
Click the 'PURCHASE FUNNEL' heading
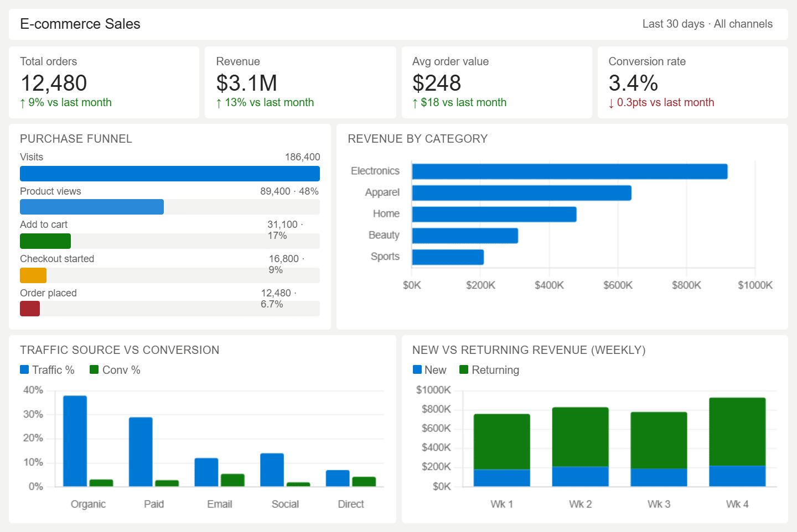pos(76,139)
